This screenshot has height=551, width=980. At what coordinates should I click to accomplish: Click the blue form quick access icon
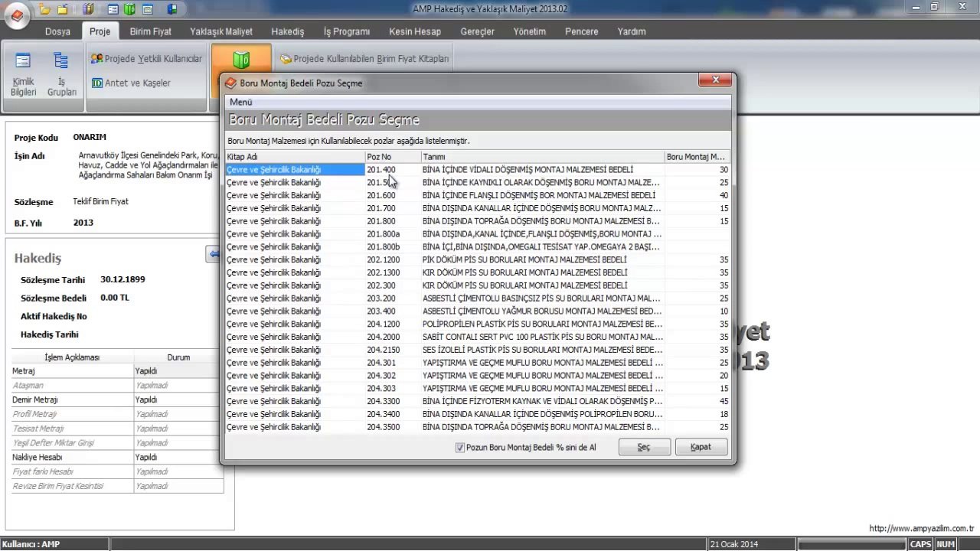tap(113, 9)
